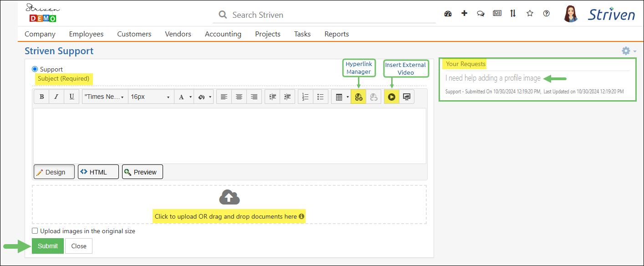The width and height of the screenshot is (644, 266).
Task: Open the news feed icon
Action: coord(497,14)
